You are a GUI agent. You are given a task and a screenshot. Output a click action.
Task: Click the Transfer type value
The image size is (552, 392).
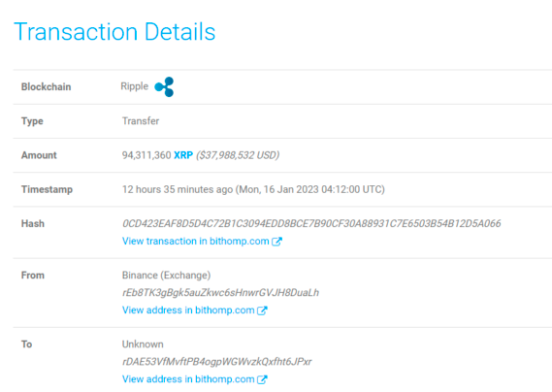click(x=141, y=121)
